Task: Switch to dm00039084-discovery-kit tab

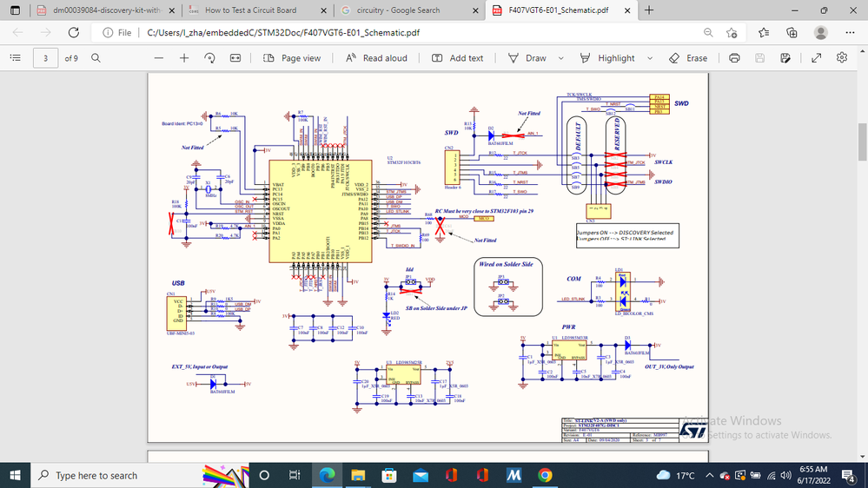Action: (106, 10)
